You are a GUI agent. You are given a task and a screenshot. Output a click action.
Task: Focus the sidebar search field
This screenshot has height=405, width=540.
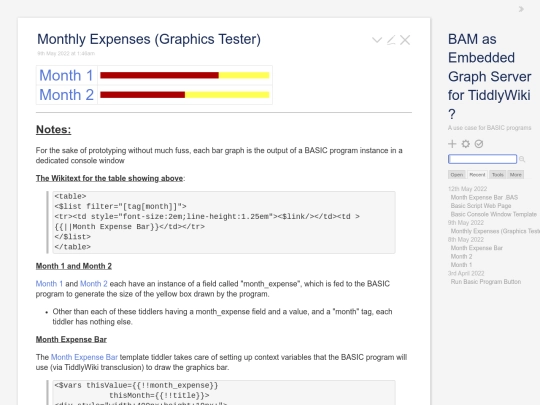pos(482,159)
